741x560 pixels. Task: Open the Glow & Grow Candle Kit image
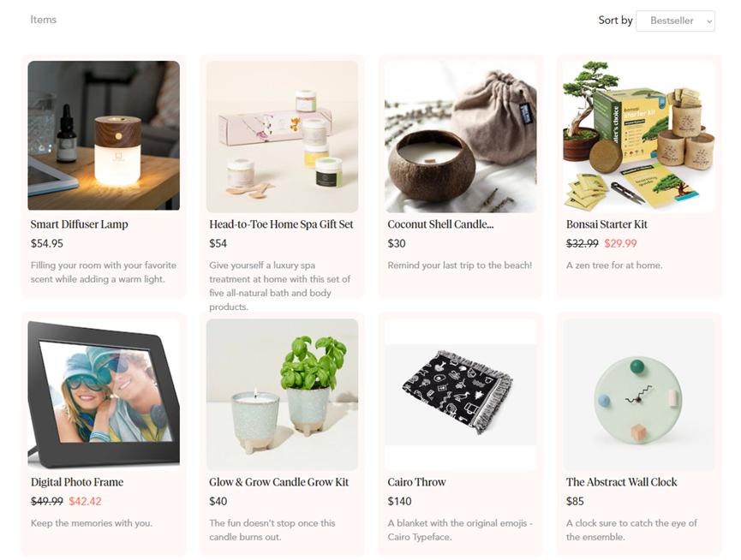pyautogui.click(x=282, y=394)
